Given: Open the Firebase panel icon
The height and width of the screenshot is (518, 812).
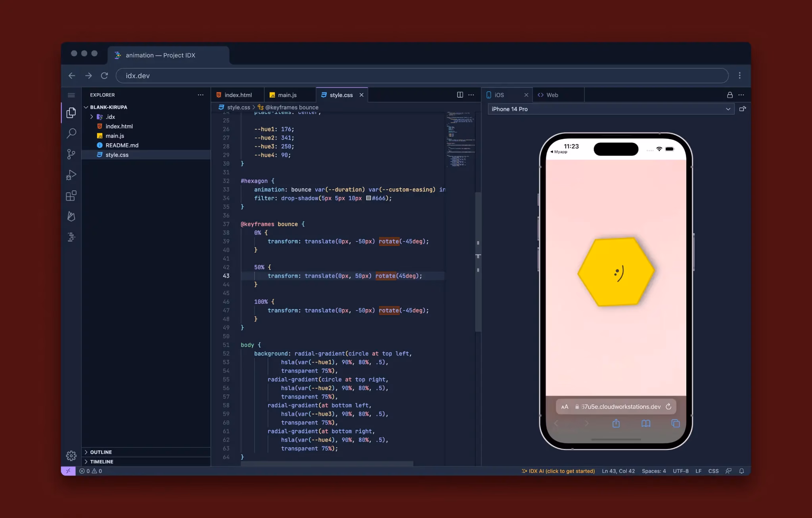Looking at the screenshot, I should pyautogui.click(x=71, y=216).
